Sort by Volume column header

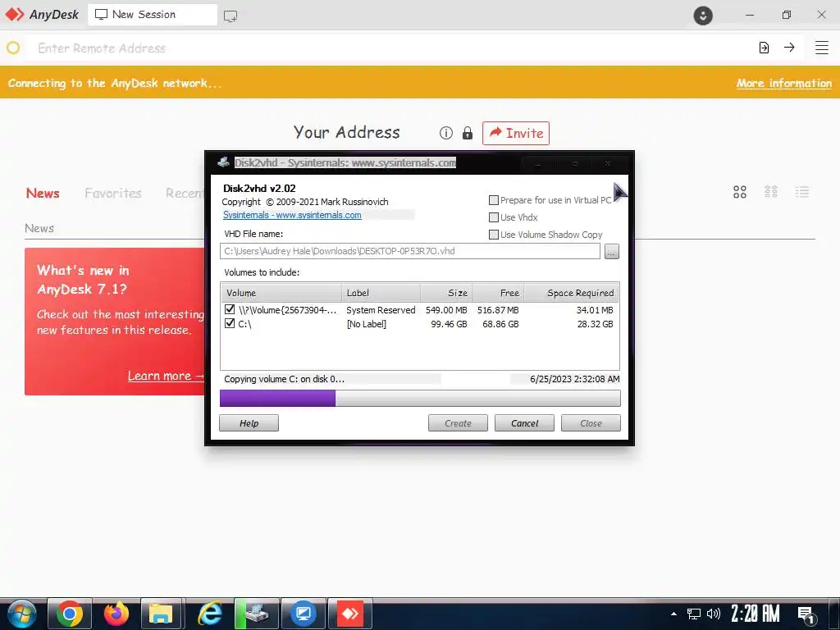tap(281, 293)
